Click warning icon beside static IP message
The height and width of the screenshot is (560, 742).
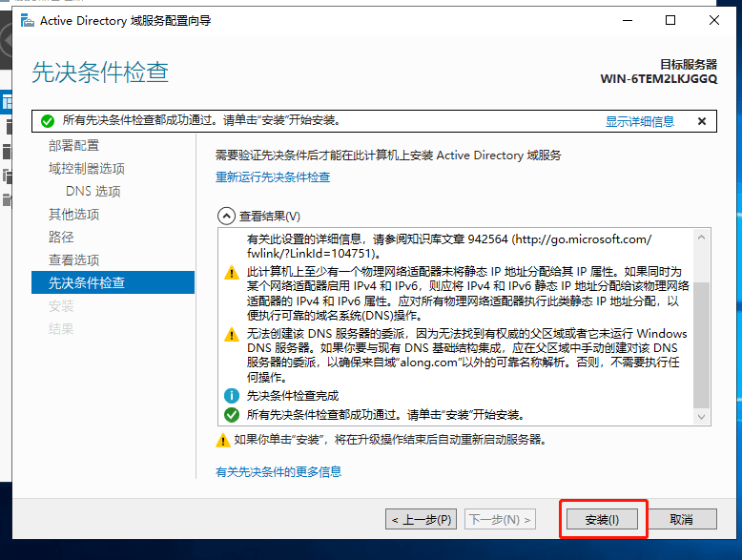coord(232,273)
